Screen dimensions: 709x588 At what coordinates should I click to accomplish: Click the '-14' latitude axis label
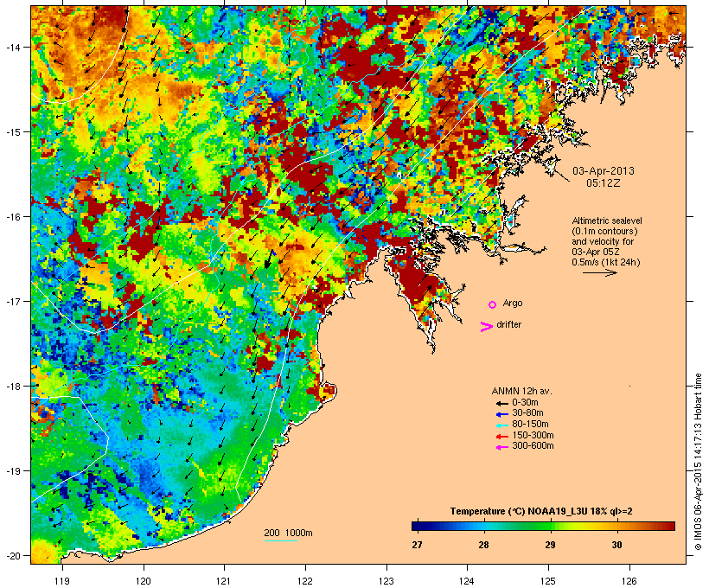12,47
